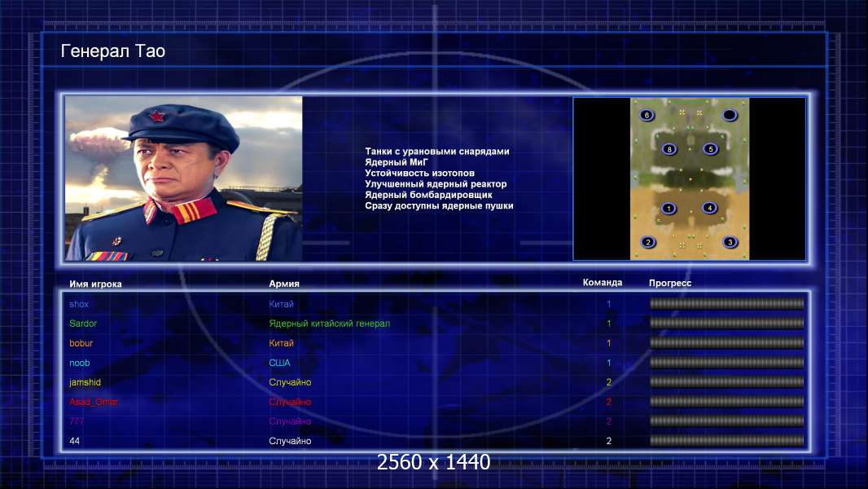
Task: Click shox's loading progress bar
Action: pyautogui.click(x=726, y=303)
